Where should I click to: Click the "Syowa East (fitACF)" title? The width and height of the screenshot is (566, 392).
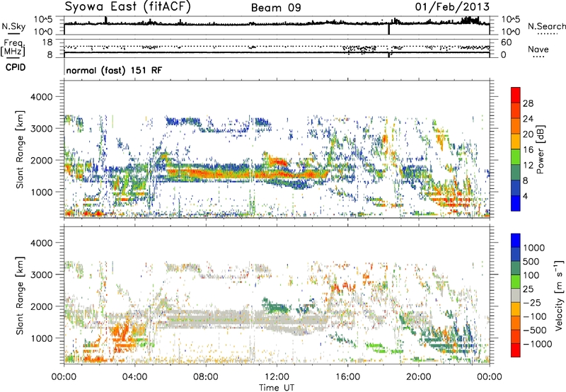(x=128, y=6)
